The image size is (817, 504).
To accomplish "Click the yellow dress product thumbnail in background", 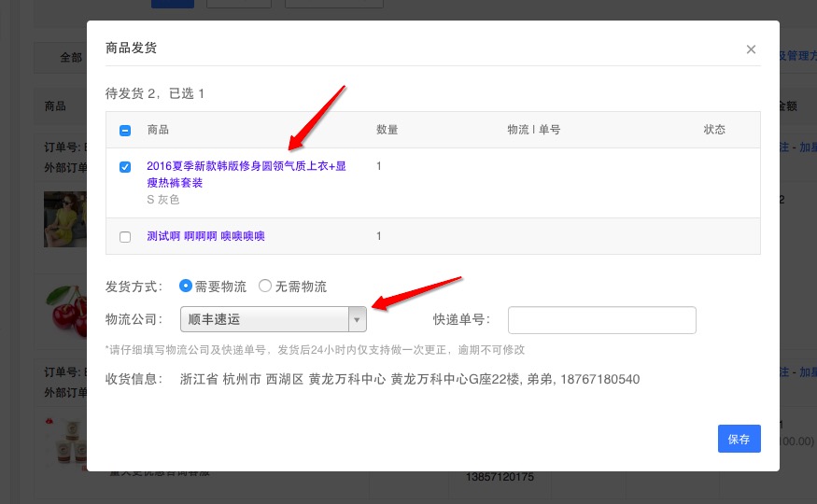I will tap(65, 219).
